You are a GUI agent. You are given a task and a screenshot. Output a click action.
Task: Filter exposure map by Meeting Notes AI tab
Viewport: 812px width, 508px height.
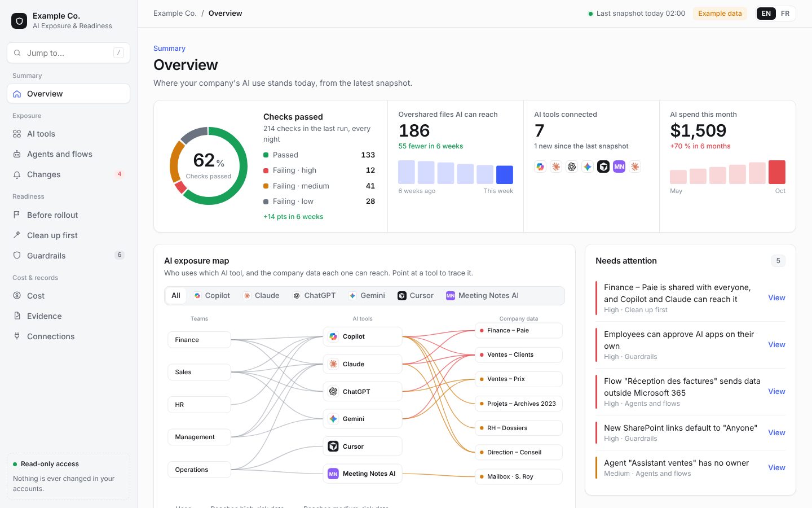(x=482, y=296)
